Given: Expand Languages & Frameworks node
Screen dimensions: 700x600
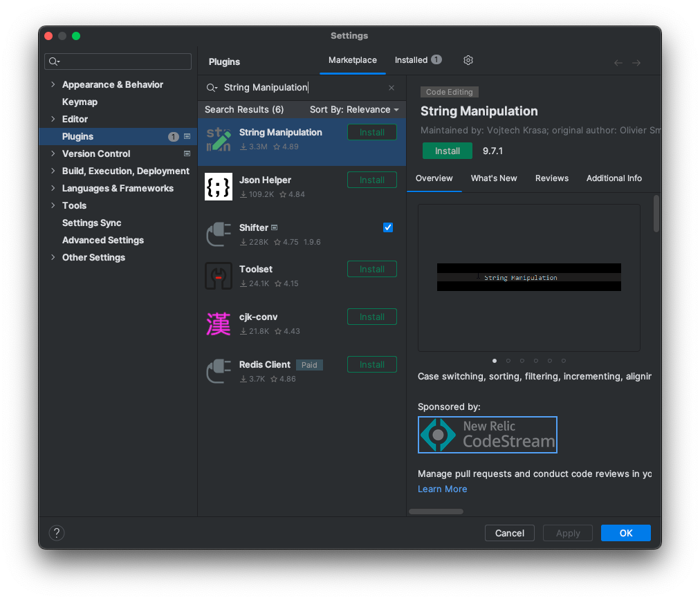Looking at the screenshot, I should pos(53,188).
